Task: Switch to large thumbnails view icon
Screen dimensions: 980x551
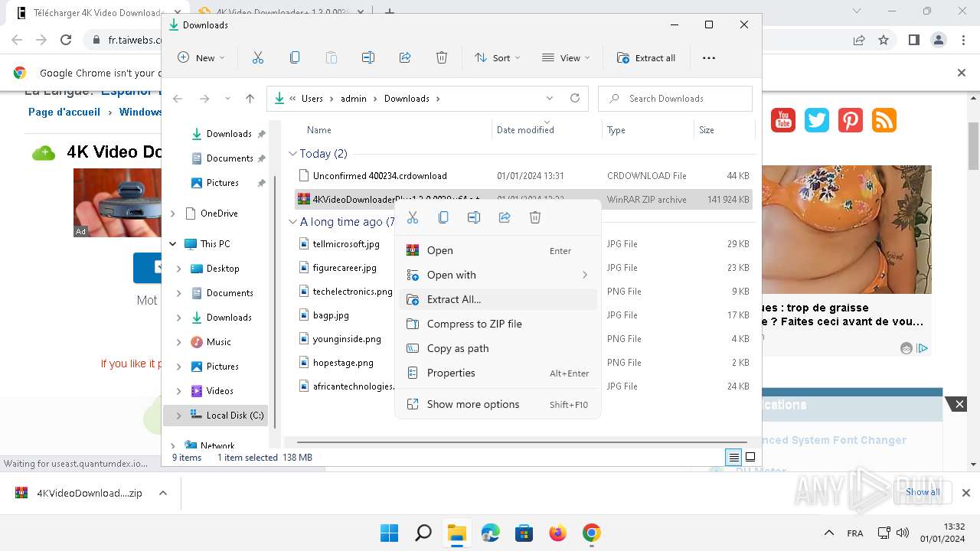Action: tap(750, 458)
